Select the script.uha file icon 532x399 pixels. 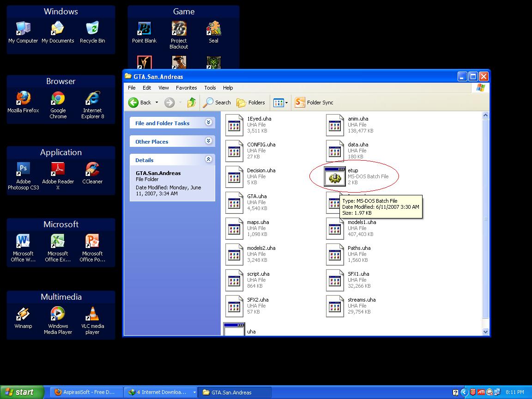point(234,280)
